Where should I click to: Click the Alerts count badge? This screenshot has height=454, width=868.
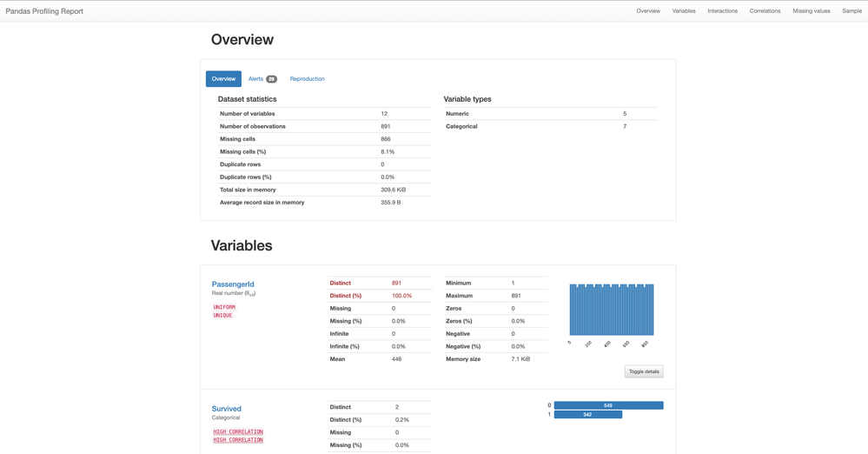coord(271,79)
